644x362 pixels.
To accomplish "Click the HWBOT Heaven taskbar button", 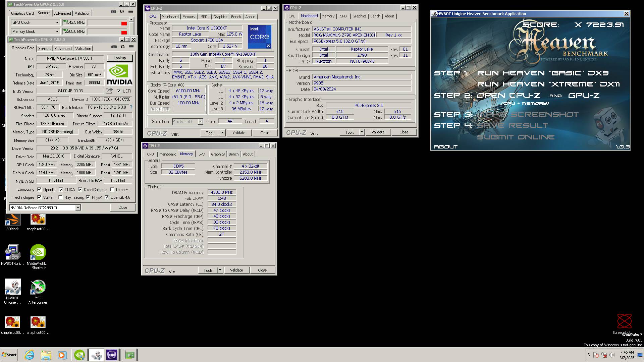I will click(x=96, y=355).
